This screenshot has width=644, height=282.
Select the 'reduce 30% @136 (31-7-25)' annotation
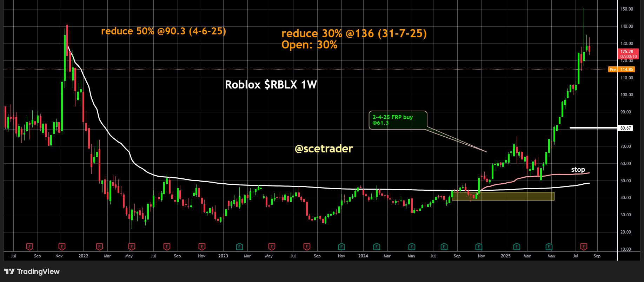(x=354, y=34)
